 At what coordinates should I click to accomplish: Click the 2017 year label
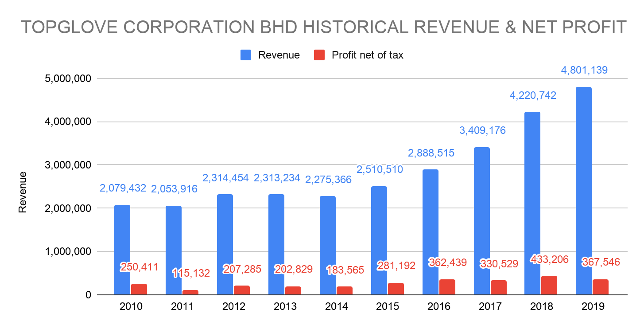pos(490,307)
